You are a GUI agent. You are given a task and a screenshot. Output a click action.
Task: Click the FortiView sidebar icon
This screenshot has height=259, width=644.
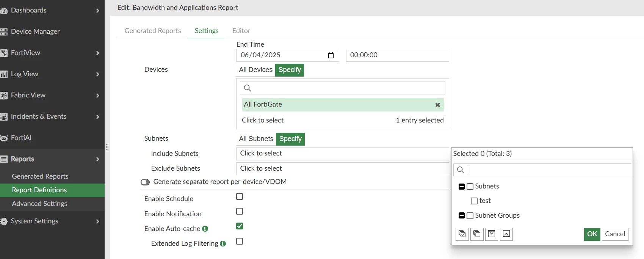[4, 53]
